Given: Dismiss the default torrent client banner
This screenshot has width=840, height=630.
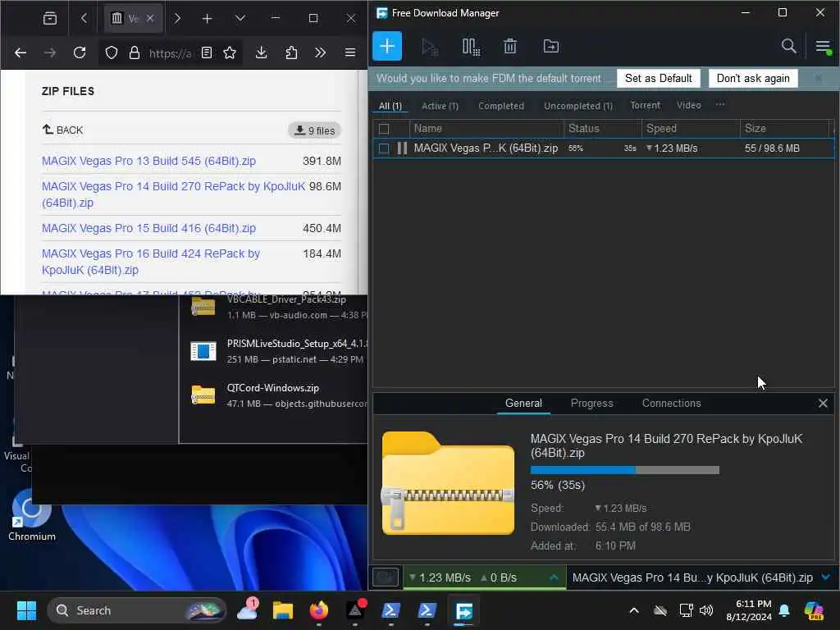Looking at the screenshot, I should point(818,78).
